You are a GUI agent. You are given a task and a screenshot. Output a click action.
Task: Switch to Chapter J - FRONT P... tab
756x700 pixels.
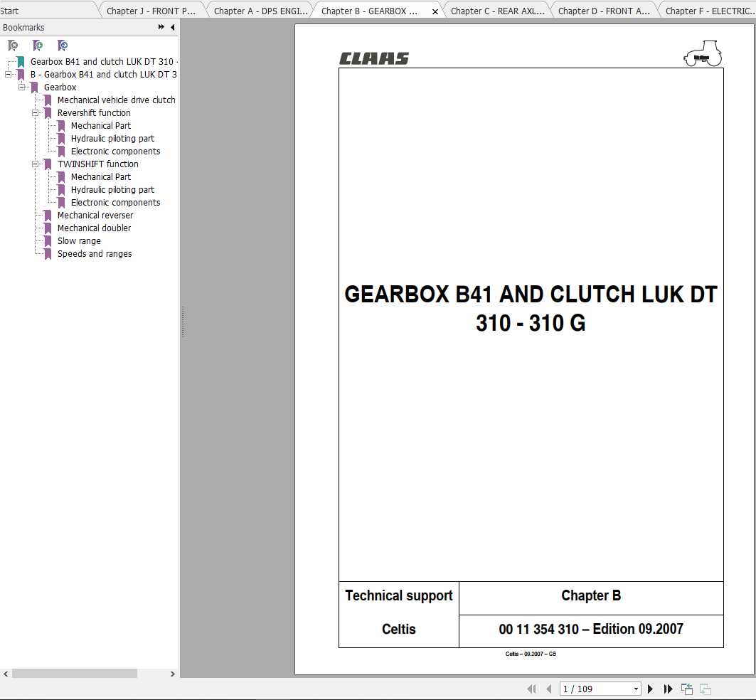[151, 11]
